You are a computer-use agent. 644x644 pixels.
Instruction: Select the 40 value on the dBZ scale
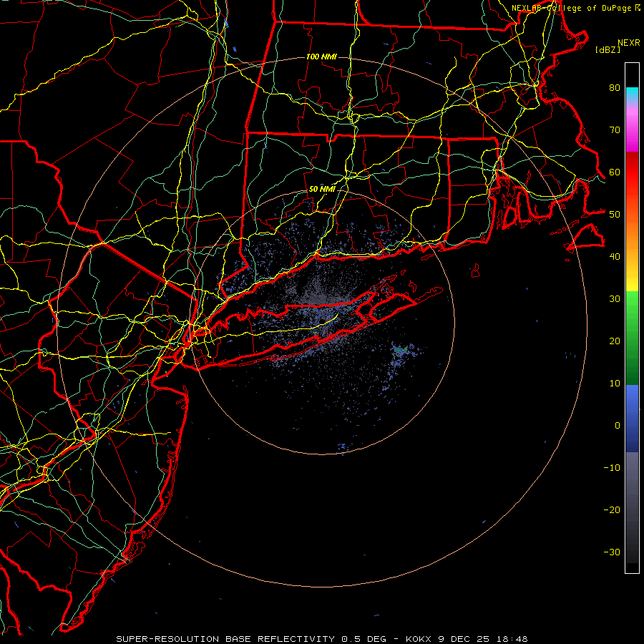615,256
